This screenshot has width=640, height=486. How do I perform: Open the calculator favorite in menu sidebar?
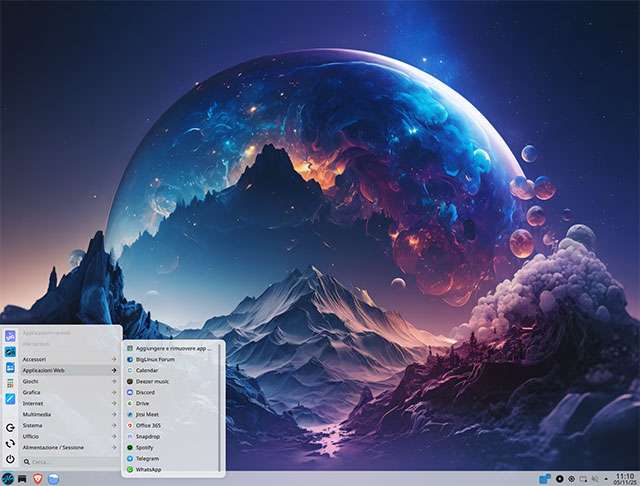(x=10, y=383)
